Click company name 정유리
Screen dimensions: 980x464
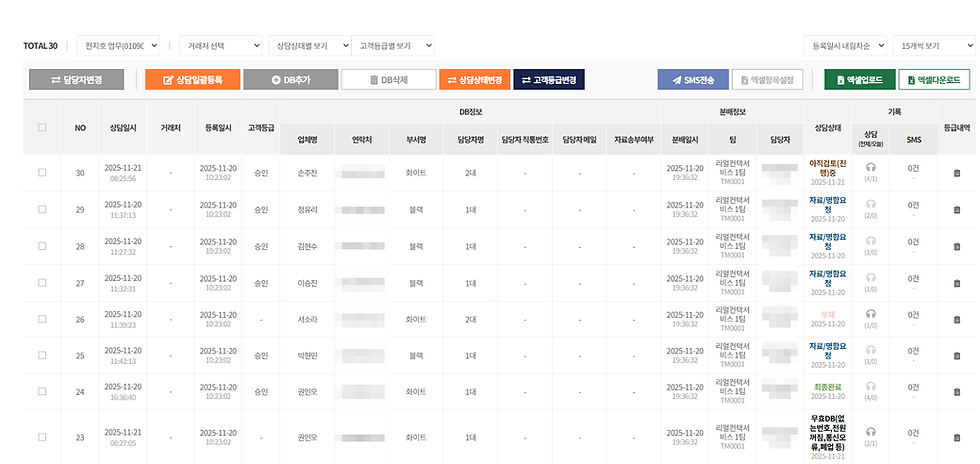[x=308, y=210]
